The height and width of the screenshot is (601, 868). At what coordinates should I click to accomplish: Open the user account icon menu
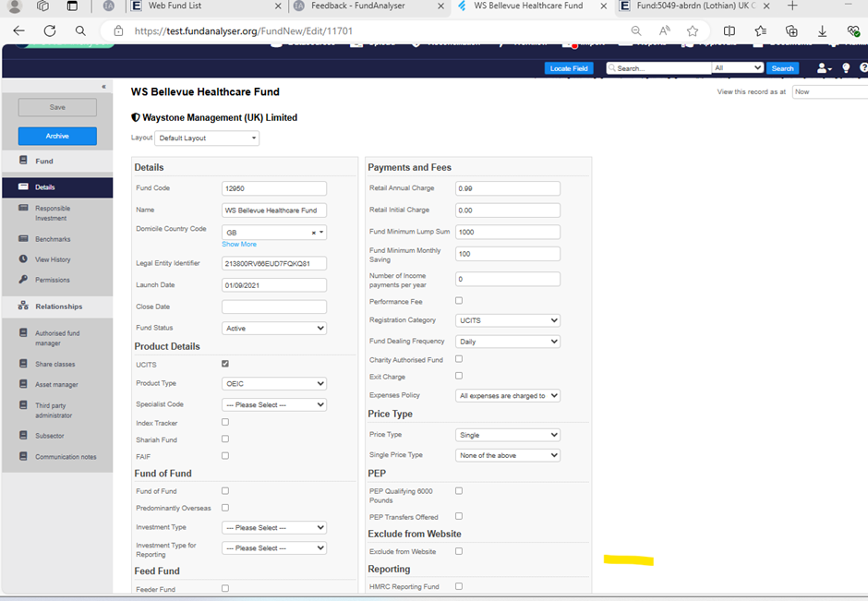tap(822, 68)
